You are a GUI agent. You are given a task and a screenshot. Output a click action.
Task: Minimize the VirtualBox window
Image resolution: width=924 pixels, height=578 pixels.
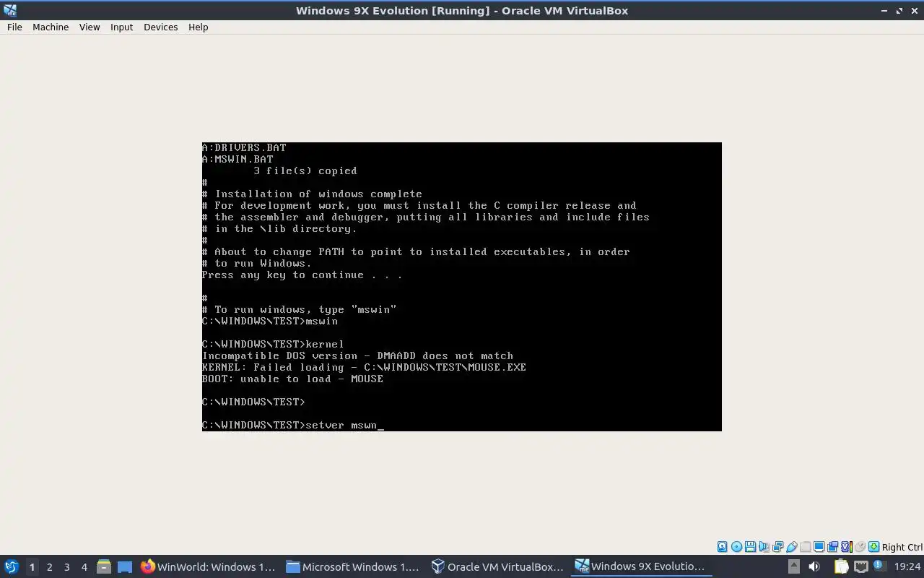tap(884, 10)
